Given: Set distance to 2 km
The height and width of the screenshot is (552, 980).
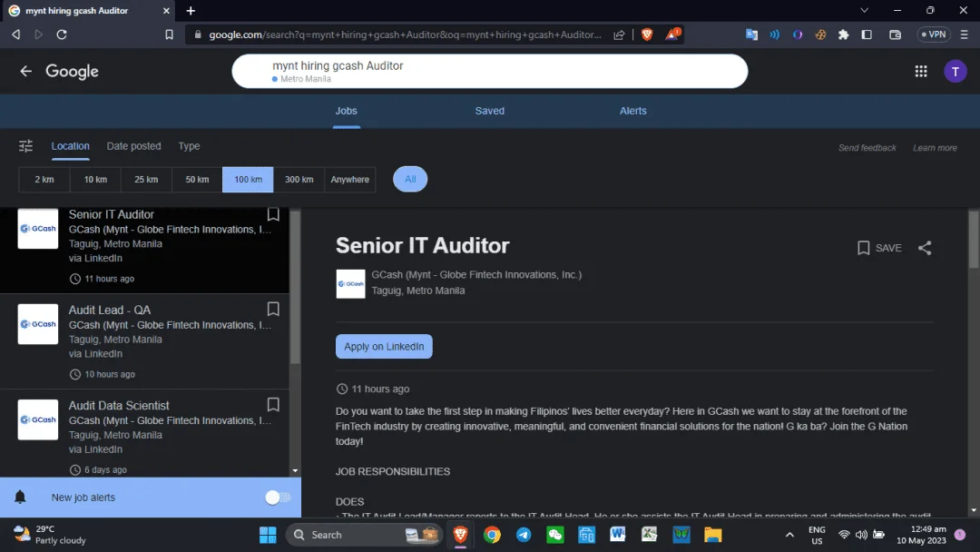Looking at the screenshot, I should (x=44, y=180).
